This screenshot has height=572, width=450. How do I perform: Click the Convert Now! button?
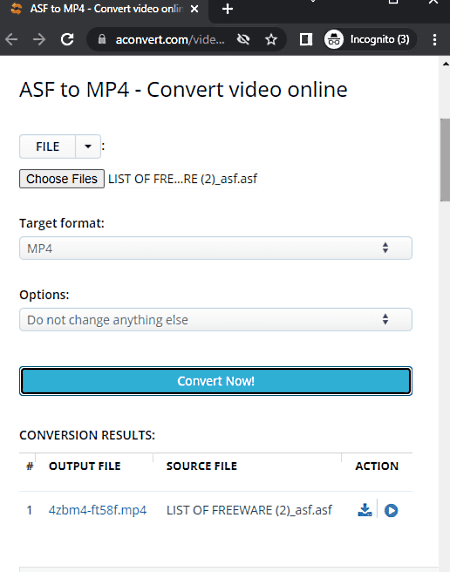[x=216, y=381]
